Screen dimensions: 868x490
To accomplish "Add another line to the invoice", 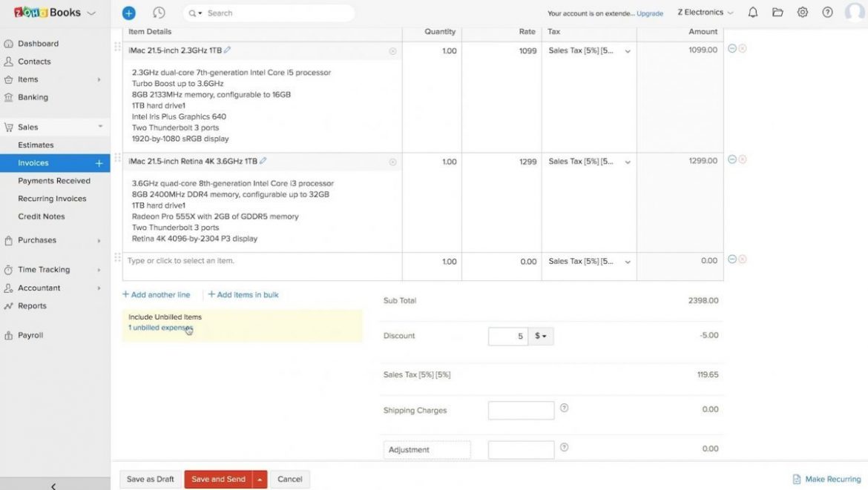I will [156, 294].
